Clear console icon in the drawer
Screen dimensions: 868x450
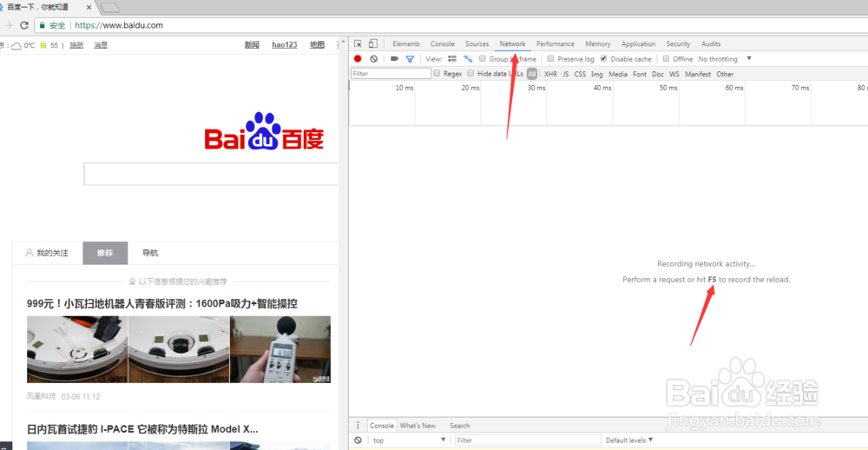point(358,440)
